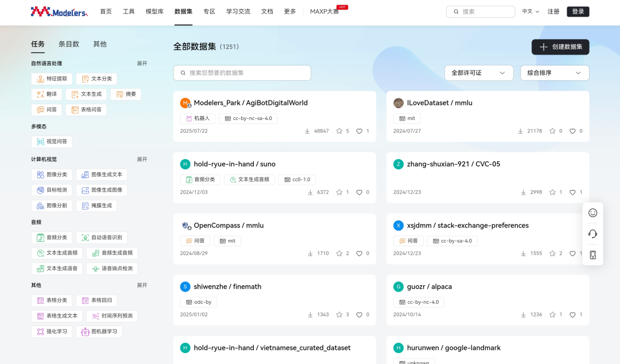This screenshot has width=620, height=364.
Task: Open MAXP大赛 in top navigation
Action: pos(324,11)
